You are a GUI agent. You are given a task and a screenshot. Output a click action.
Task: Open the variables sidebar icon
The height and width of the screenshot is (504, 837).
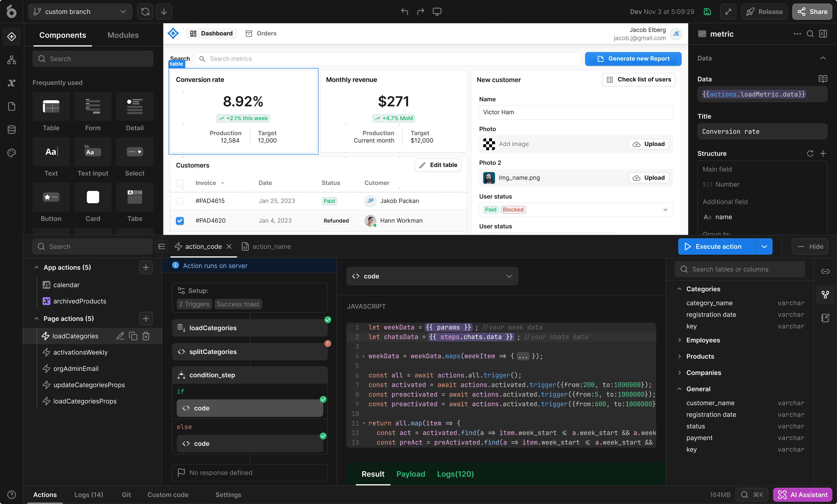[x=12, y=83]
